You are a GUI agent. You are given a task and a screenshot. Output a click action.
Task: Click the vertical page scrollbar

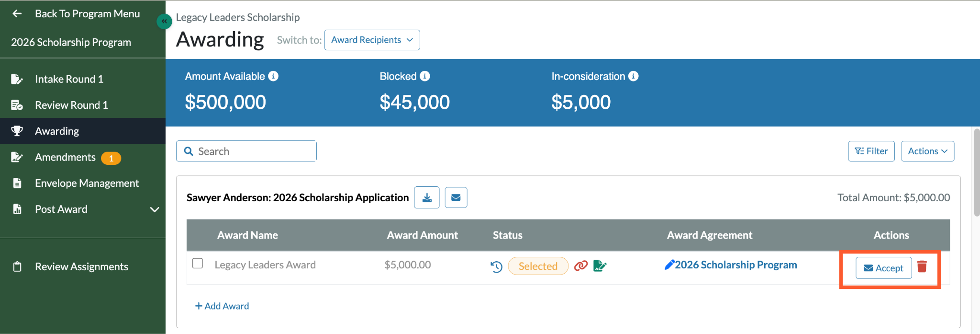(x=977, y=173)
